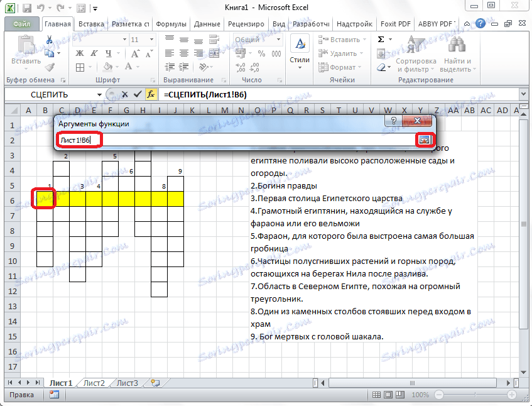This screenshot has height=406, width=532.
Task: Open the Стили gallery
Action: click(300, 50)
